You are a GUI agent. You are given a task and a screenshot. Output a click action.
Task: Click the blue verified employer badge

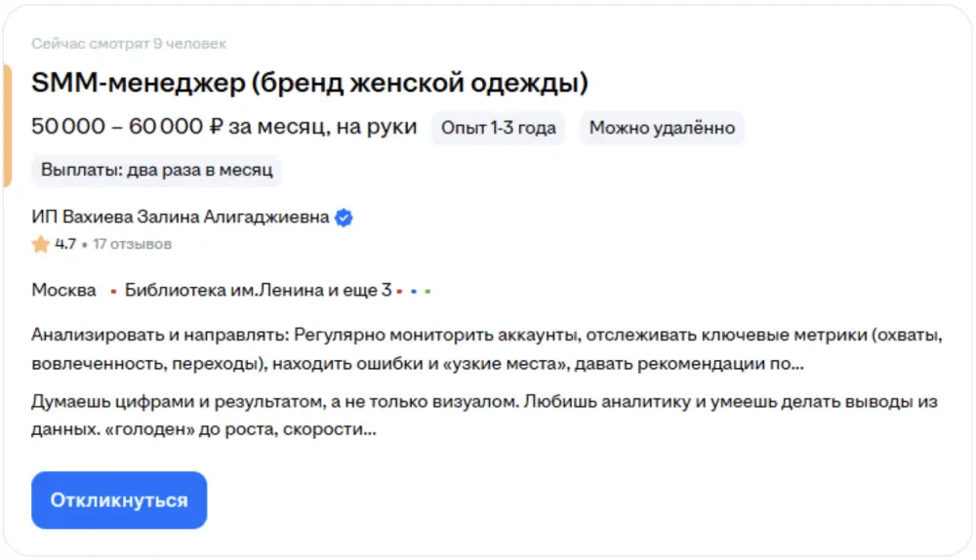point(344,218)
